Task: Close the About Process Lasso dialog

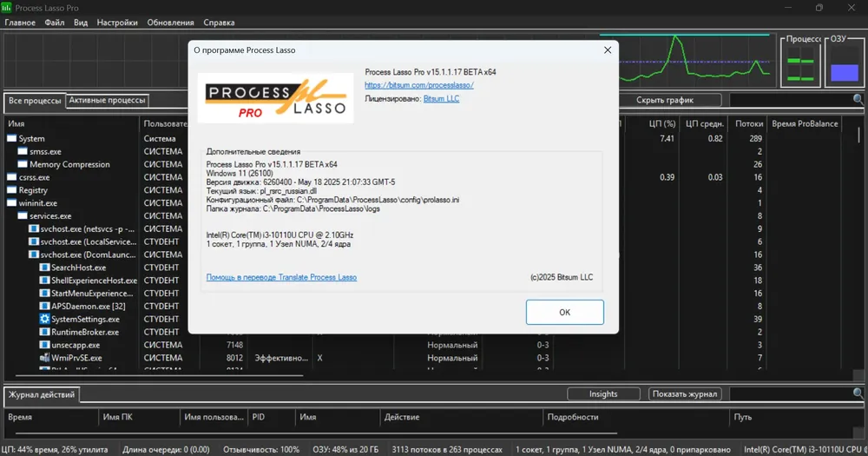Action: [x=608, y=50]
